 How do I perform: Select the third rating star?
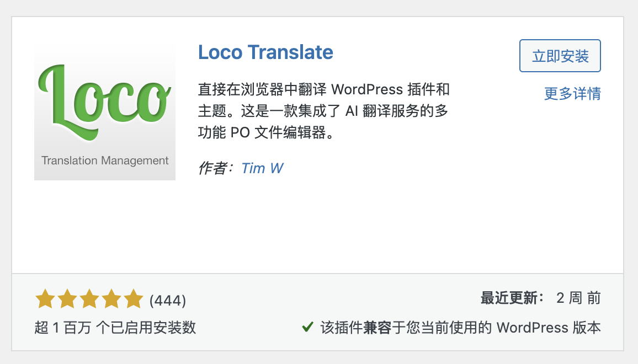[x=89, y=299]
